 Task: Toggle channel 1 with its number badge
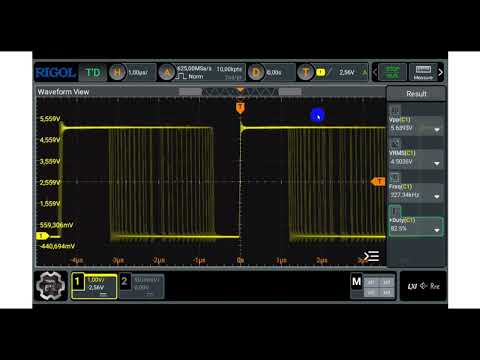[77, 281]
